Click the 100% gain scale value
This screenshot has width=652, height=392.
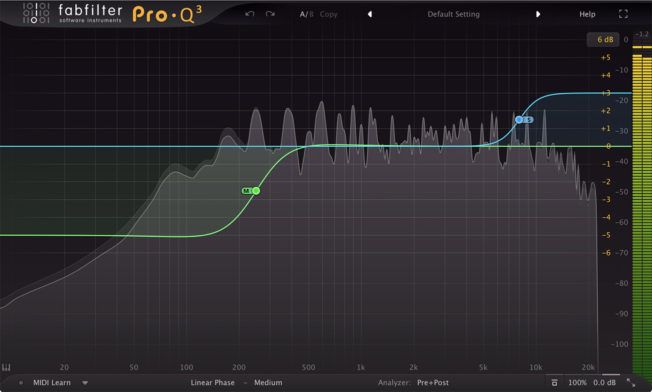click(x=577, y=382)
